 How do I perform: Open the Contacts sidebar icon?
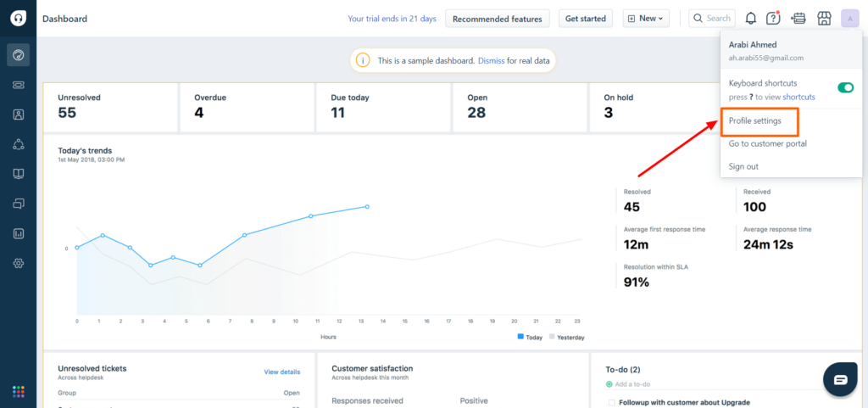19,115
